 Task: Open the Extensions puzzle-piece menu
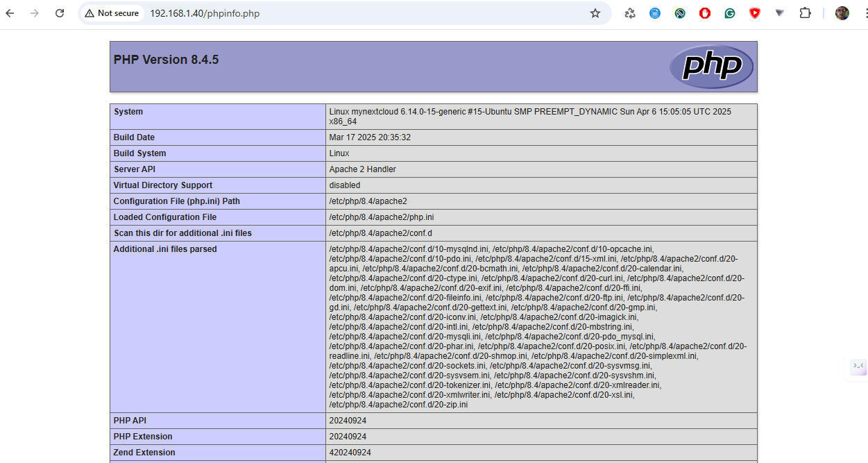click(805, 13)
